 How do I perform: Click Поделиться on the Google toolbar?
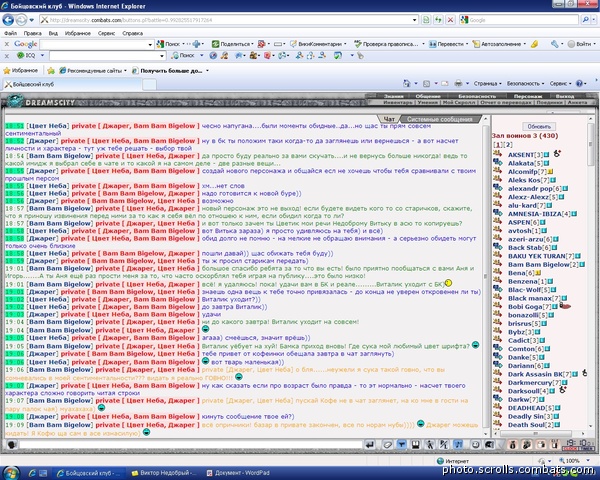point(231,44)
